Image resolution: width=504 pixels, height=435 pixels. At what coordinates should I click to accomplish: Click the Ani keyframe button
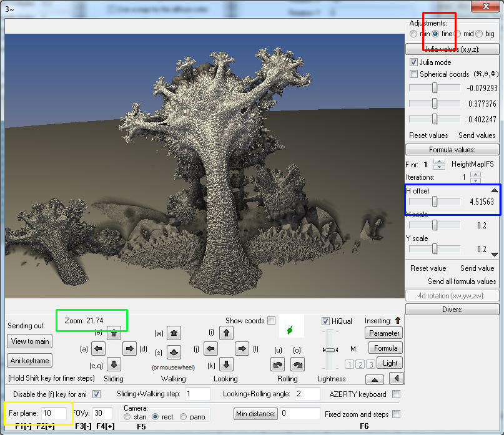click(x=29, y=361)
